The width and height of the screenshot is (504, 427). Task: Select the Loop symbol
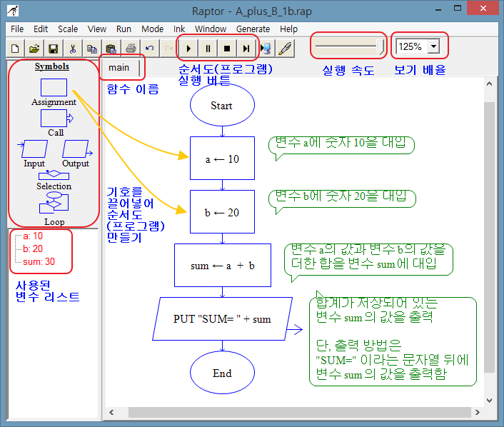pos(54,203)
